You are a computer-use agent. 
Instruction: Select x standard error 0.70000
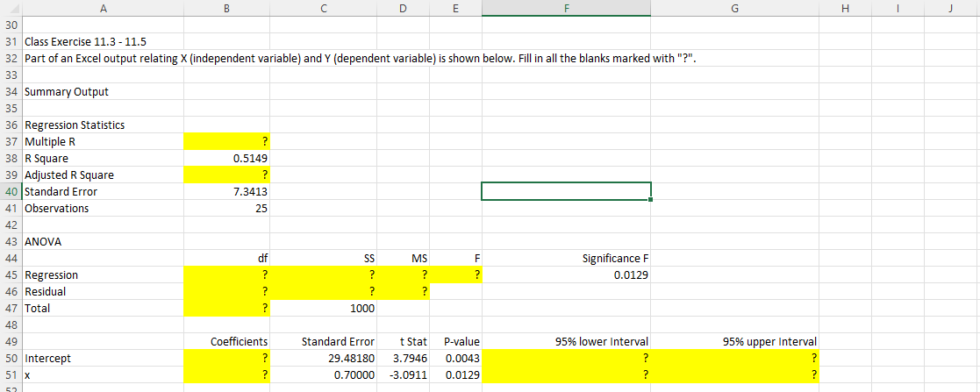[x=323, y=374]
